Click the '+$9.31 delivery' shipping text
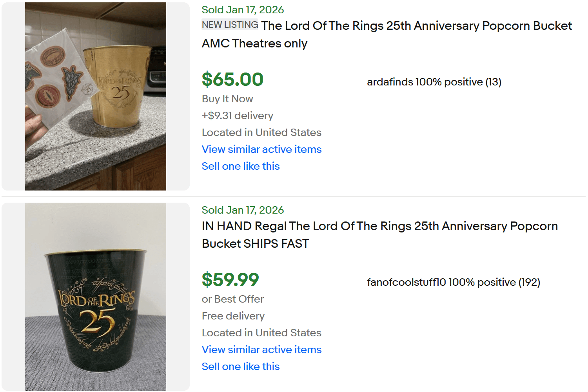 (237, 116)
